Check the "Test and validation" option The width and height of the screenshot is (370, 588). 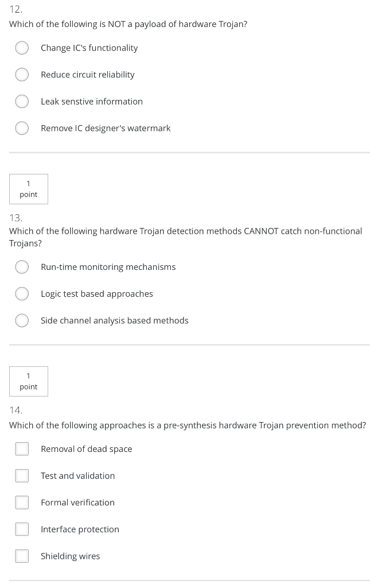point(22,475)
